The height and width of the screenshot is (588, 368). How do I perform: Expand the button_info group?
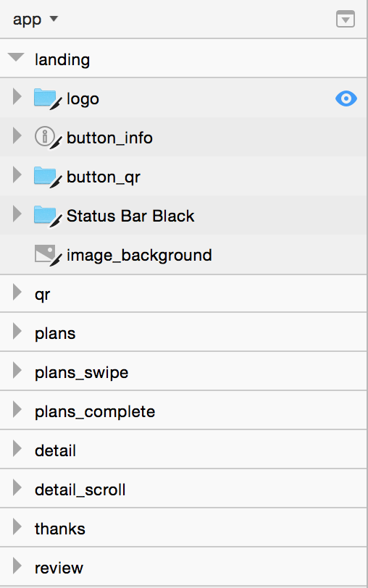[x=17, y=135]
